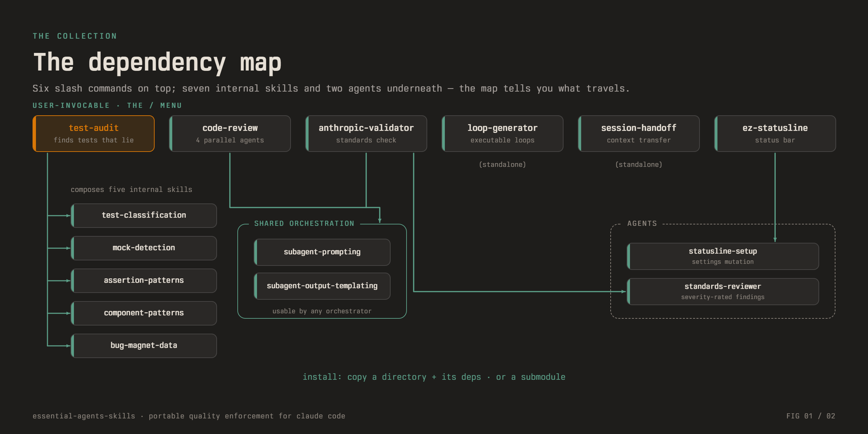
Task: Select the test-classification skill node
Action: click(144, 216)
